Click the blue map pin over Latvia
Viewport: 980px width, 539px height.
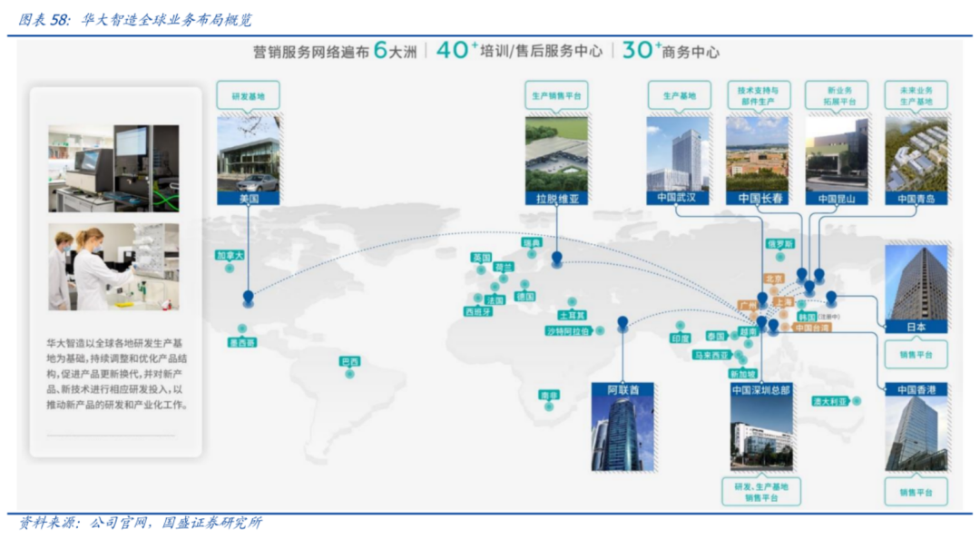556,259
